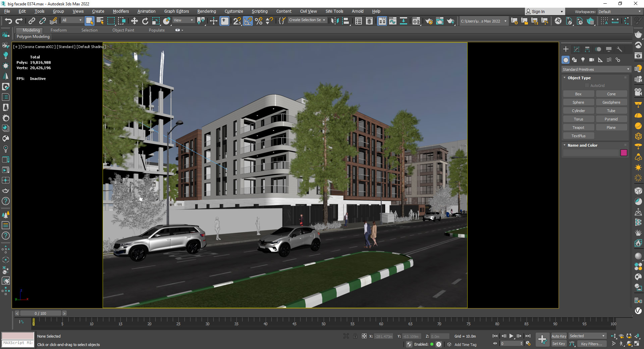Screen dimensions: 644x349
Task: Open the Sign In dropdown
Action: 545,12
